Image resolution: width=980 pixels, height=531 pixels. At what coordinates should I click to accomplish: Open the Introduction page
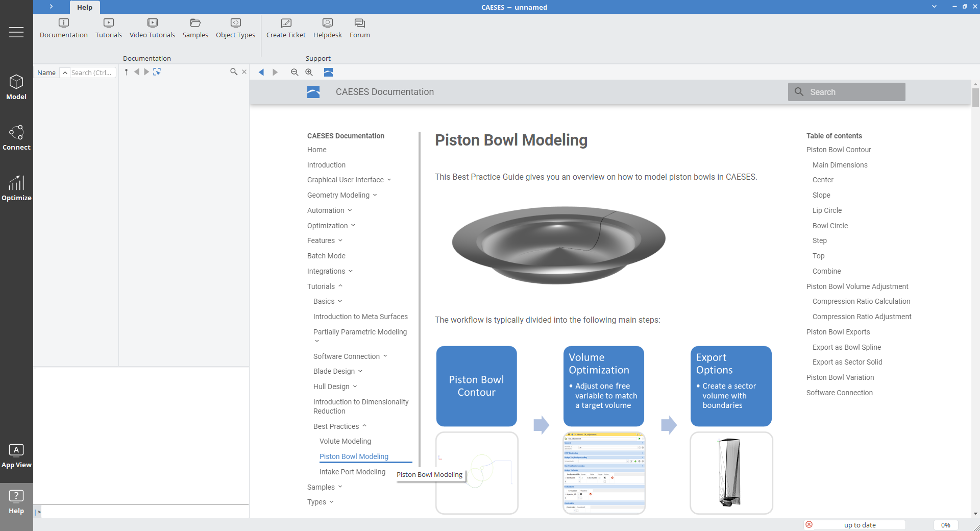pos(326,165)
